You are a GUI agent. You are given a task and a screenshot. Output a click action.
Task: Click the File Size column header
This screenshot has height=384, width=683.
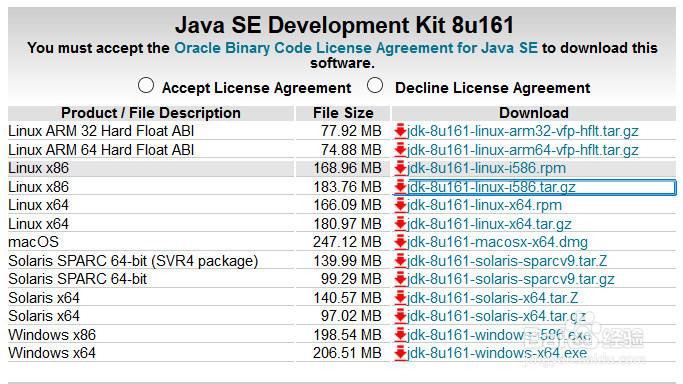(x=343, y=113)
